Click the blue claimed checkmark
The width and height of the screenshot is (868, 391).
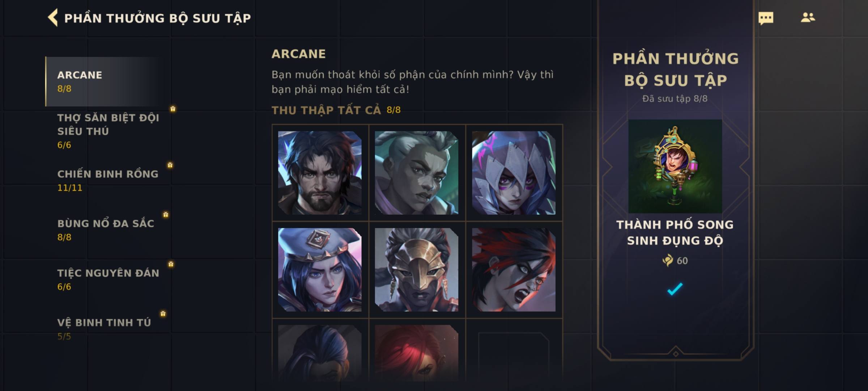675,289
